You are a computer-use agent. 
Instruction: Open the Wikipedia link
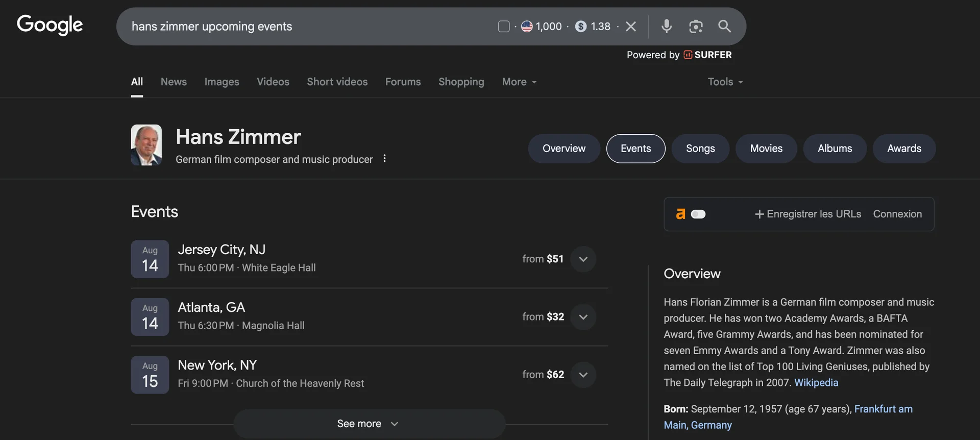pyautogui.click(x=816, y=382)
